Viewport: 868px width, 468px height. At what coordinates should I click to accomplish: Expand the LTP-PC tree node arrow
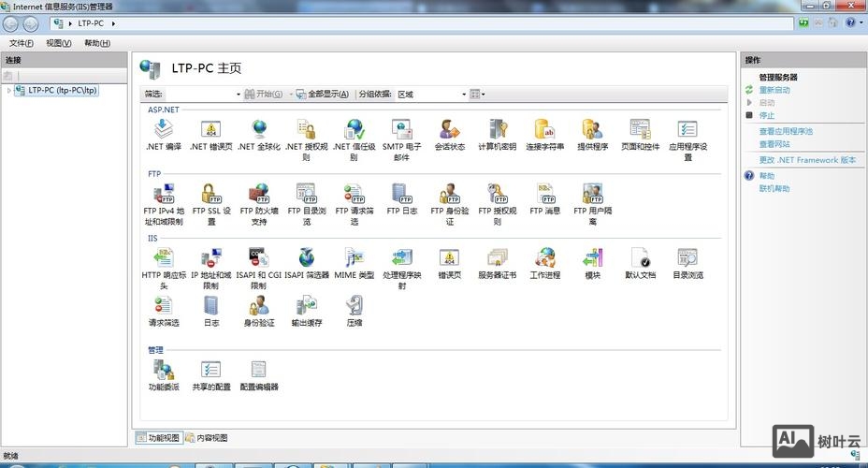(x=8, y=90)
